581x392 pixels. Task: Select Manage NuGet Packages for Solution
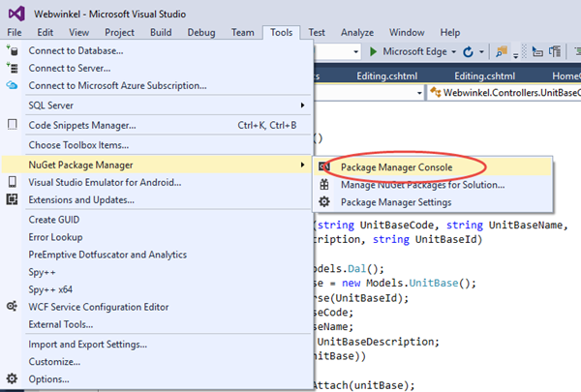pyautogui.click(x=422, y=185)
